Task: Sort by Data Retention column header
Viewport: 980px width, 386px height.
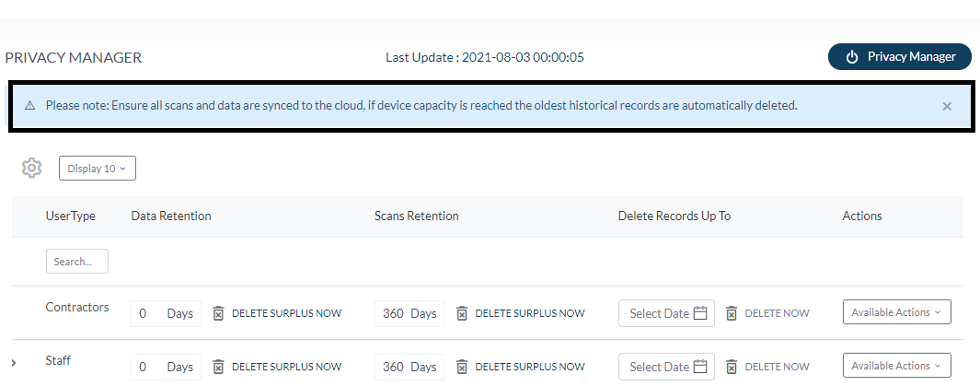Action: [171, 216]
